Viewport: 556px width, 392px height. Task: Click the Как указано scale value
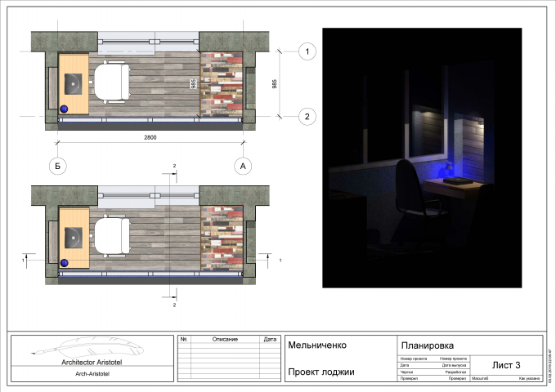coord(530,379)
